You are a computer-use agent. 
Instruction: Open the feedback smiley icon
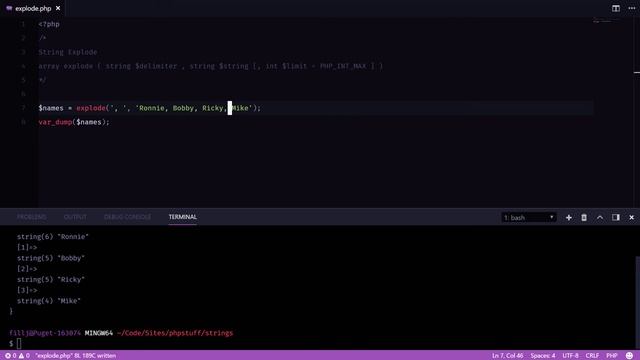[x=629, y=356]
